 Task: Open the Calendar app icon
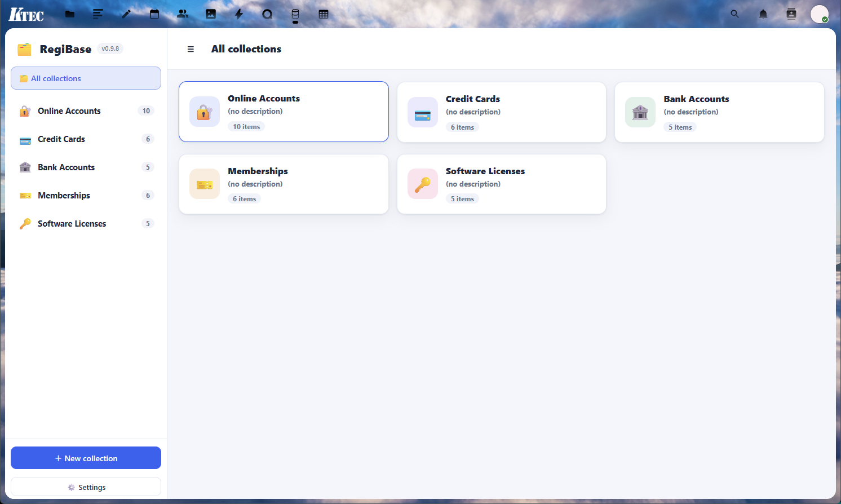click(154, 14)
